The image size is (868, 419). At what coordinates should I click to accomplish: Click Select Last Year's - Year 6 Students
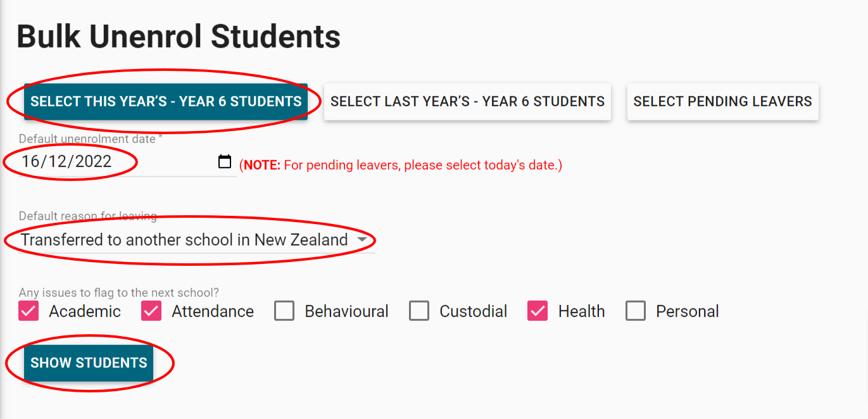coord(467,102)
